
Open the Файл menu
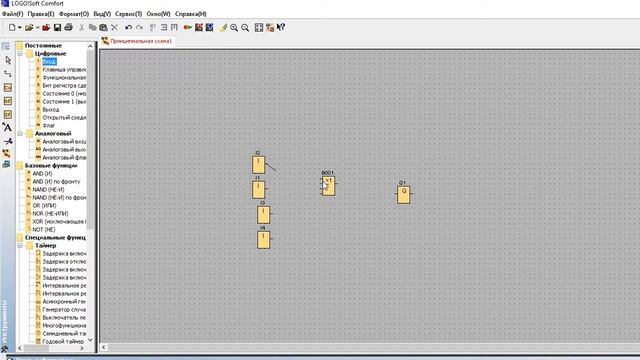pos(12,14)
